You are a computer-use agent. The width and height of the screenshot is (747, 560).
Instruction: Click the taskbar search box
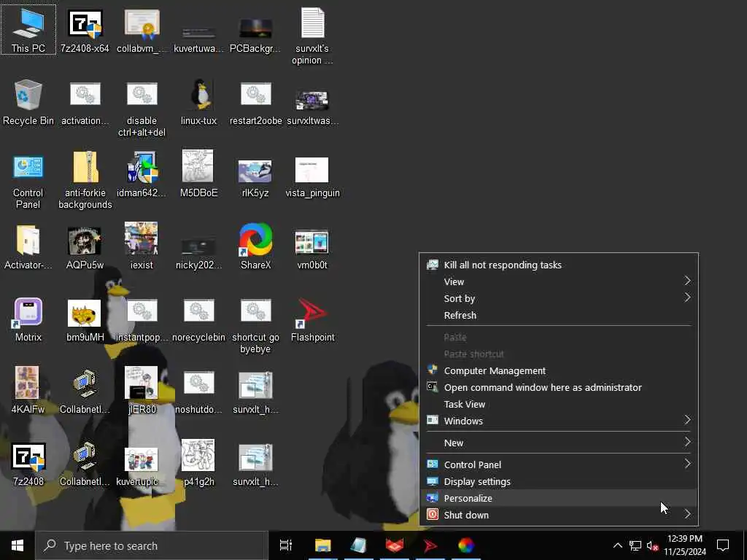pos(152,545)
